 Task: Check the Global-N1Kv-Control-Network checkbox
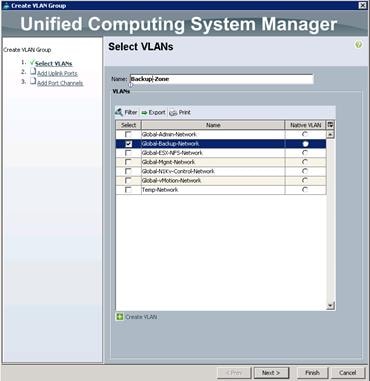pyautogui.click(x=128, y=171)
